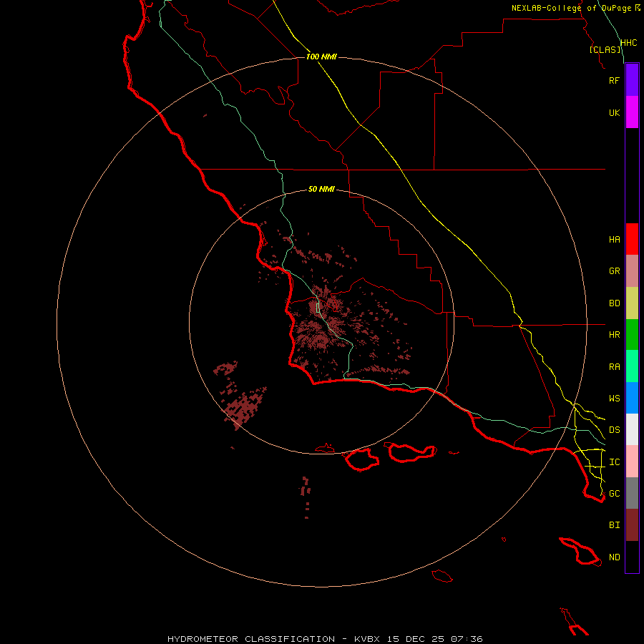Click the RA legend label
644x644 pixels.
click(614, 366)
